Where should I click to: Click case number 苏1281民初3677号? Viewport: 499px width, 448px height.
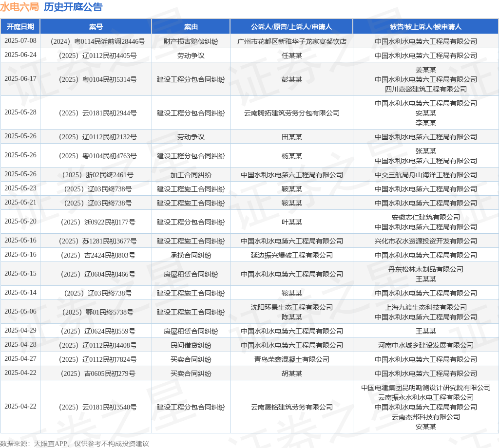[x=97, y=241]
